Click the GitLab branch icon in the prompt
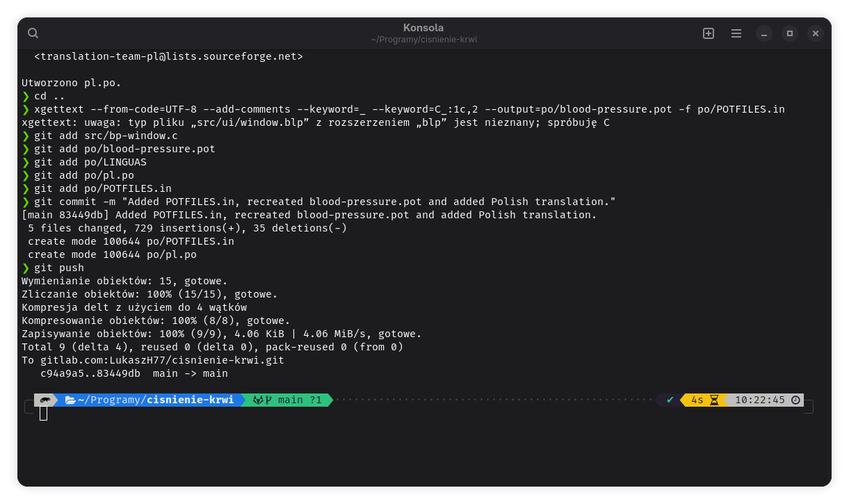The width and height of the screenshot is (849, 504). click(257, 400)
